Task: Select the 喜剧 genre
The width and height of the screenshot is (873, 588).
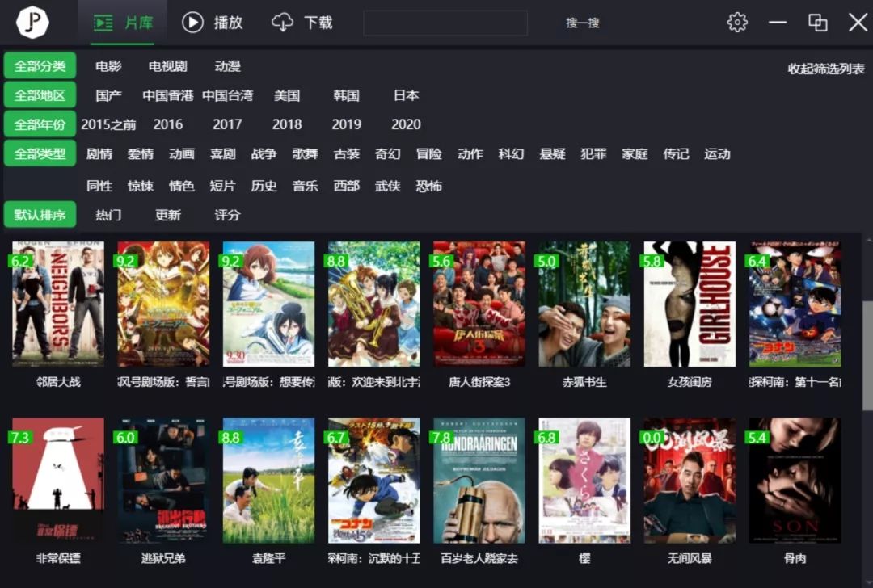Action: point(223,154)
